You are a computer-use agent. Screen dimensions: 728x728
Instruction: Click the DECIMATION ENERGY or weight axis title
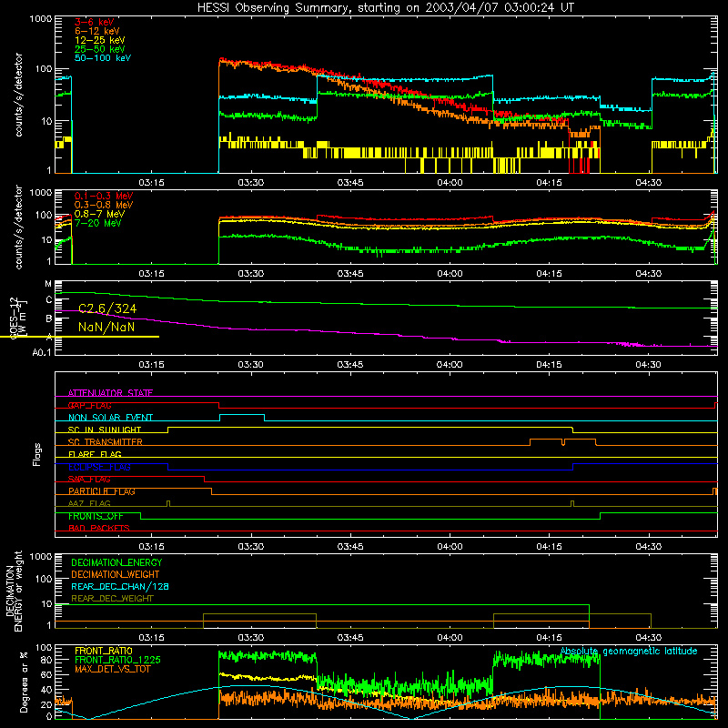14,591
